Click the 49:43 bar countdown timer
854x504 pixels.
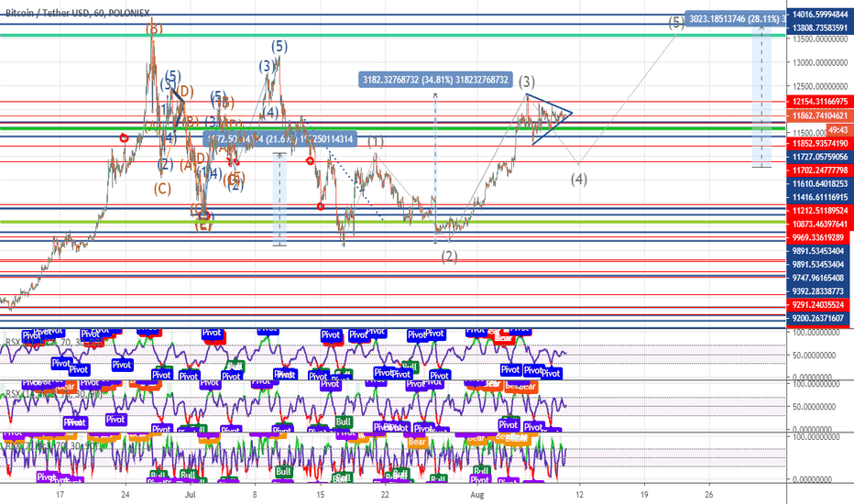[838, 130]
